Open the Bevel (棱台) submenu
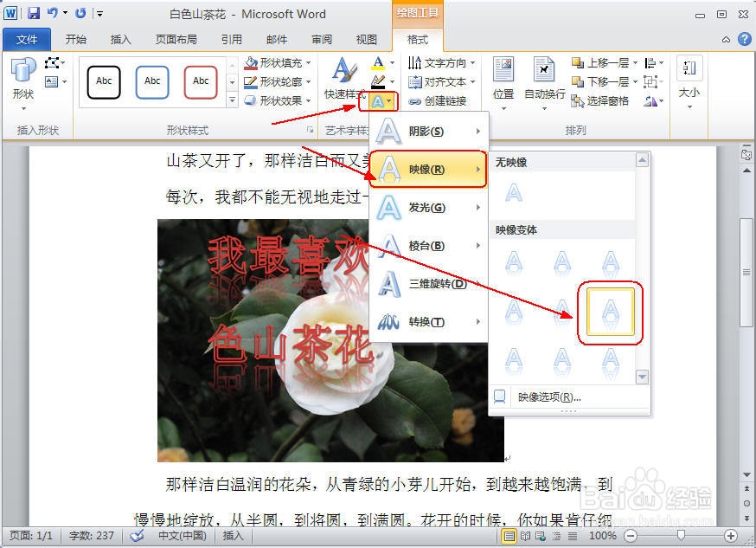Screen dimensions: 756x548 coord(429,246)
